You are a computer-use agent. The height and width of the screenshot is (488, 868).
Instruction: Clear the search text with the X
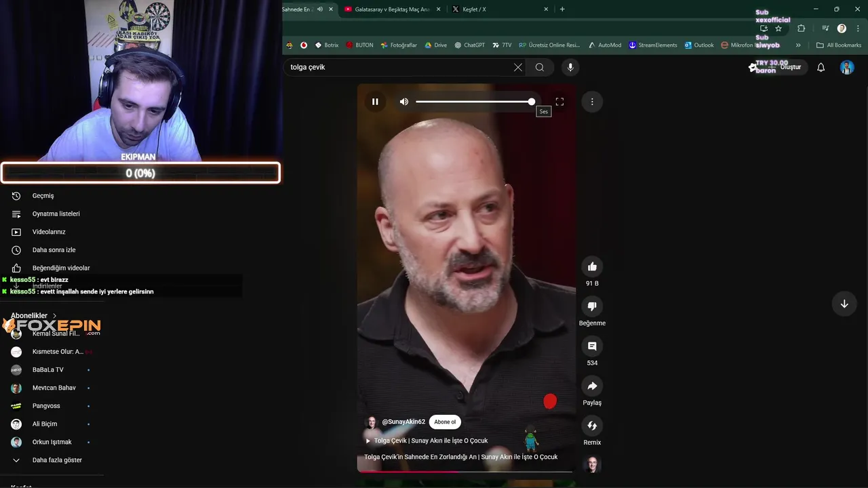coord(518,67)
